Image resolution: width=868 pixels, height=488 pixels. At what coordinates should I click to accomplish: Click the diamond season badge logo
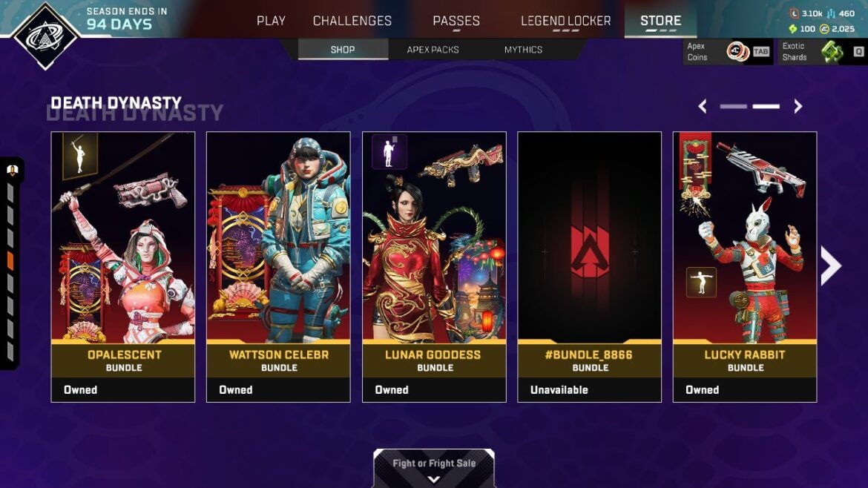[46, 36]
